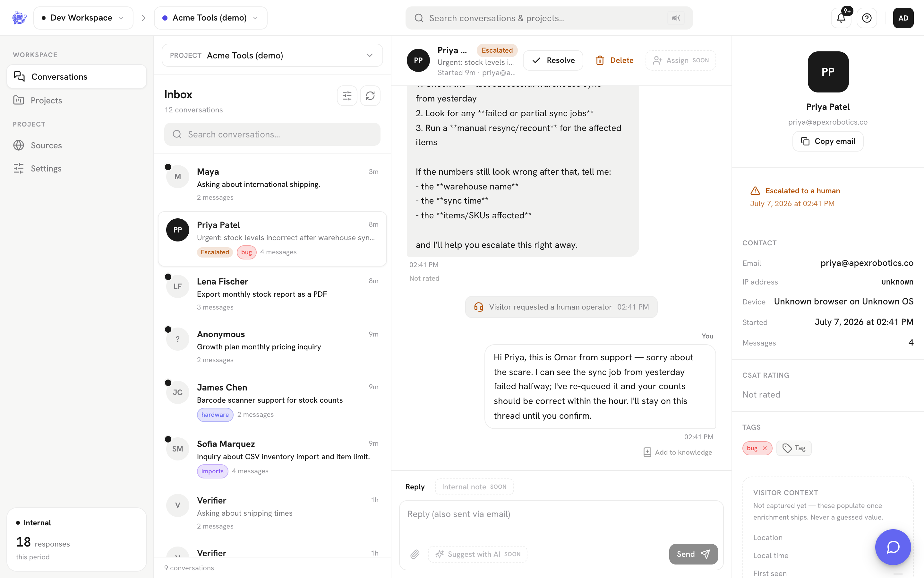This screenshot has width=924, height=578.
Task: Open Conversations in the sidebar
Action: click(77, 76)
